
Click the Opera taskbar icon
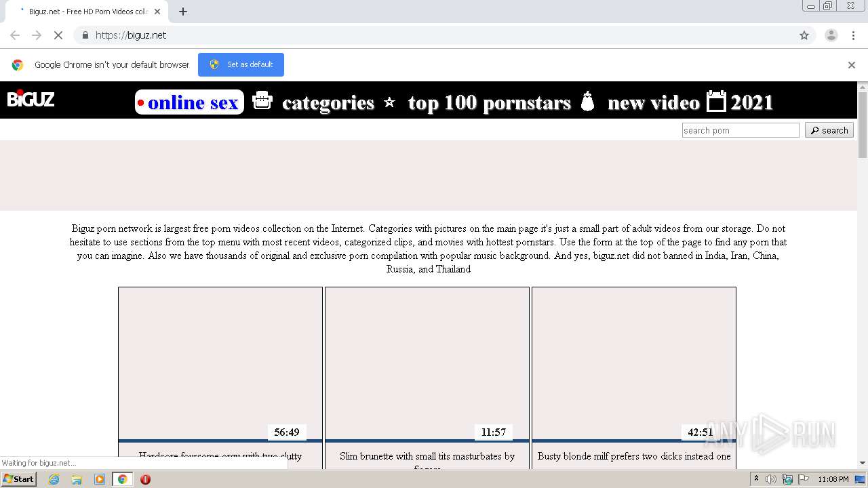click(x=145, y=479)
